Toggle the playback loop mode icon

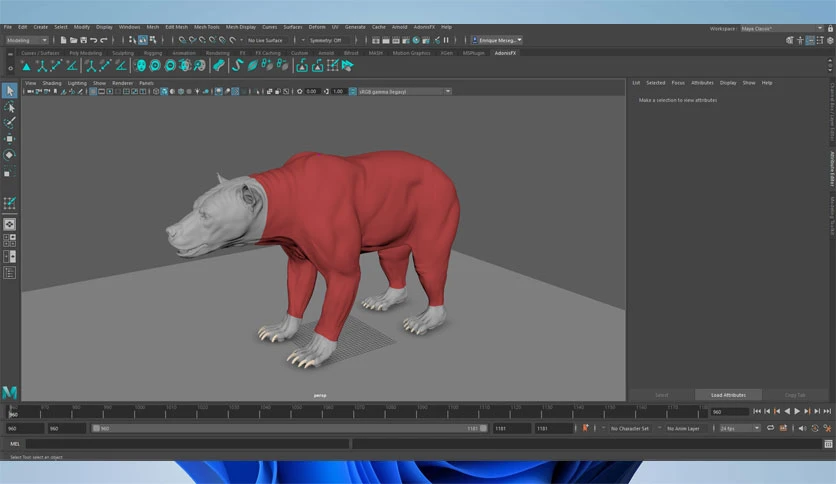pyautogui.click(x=770, y=428)
